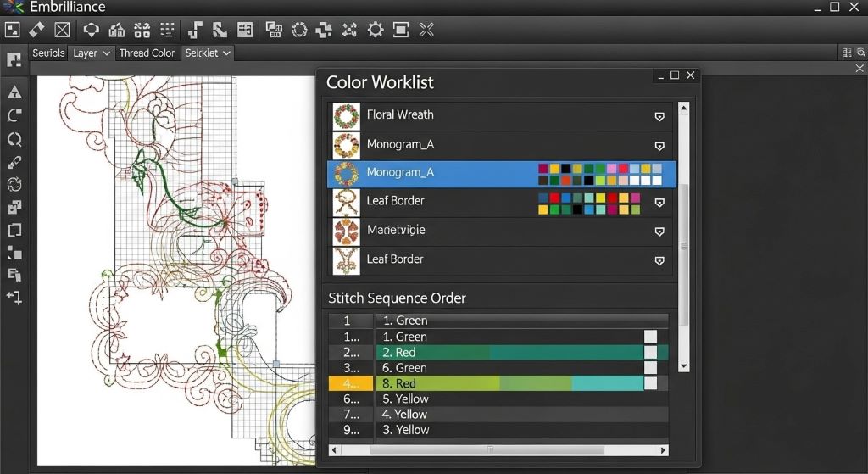Expand the last Leaf Border item chevron
Screen dimensions: 868x474
tap(659, 261)
